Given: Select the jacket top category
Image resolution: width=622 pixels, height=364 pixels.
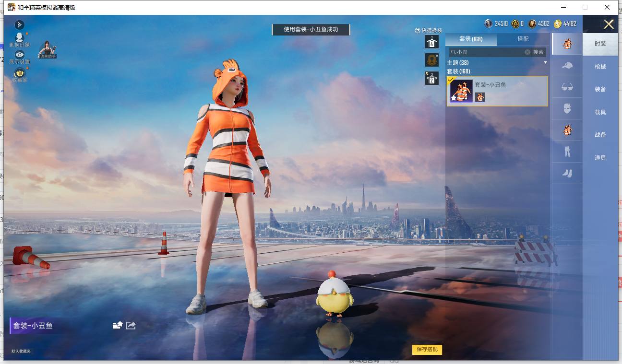Looking at the screenshot, I should coord(567,130).
